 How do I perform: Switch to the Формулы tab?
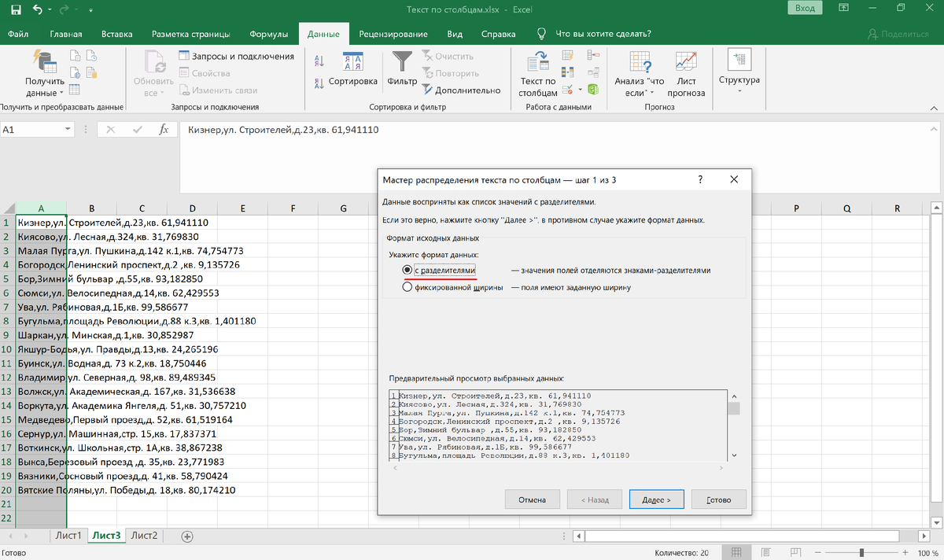(268, 34)
